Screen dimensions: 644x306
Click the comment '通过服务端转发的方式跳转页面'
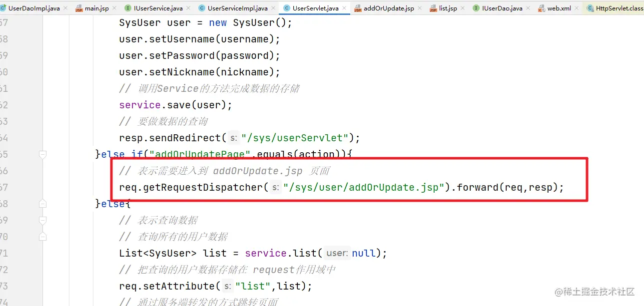point(198,302)
